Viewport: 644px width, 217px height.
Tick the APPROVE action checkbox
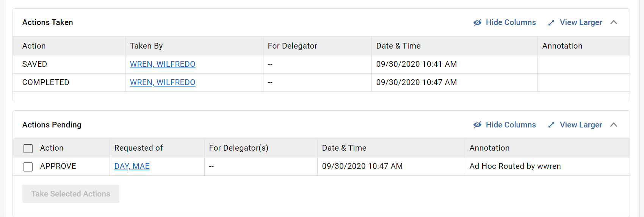pyautogui.click(x=28, y=167)
